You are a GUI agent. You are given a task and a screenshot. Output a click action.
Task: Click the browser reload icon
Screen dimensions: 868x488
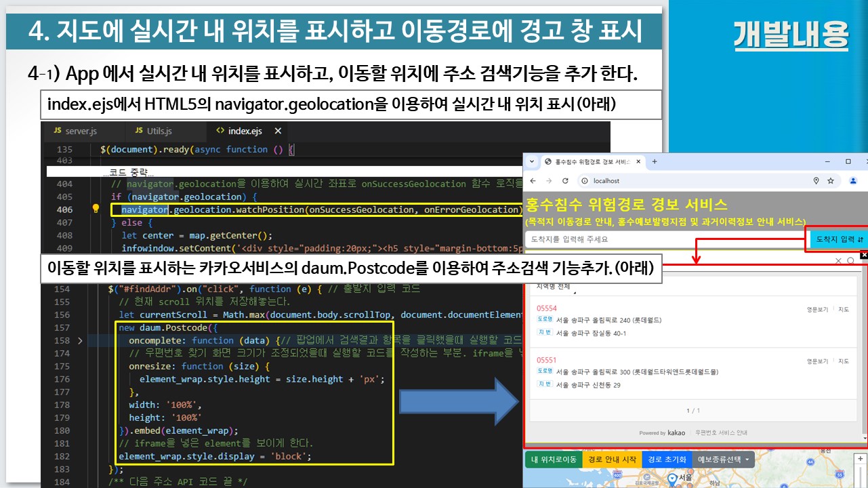[565, 181]
